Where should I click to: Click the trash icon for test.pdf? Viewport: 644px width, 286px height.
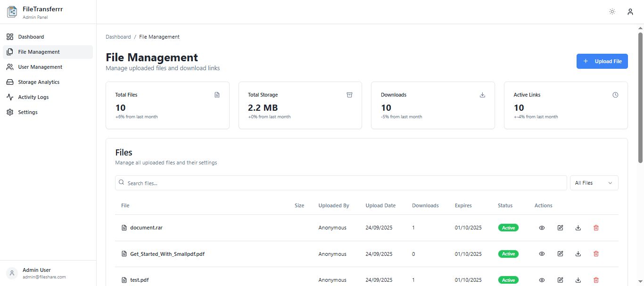coord(596,280)
